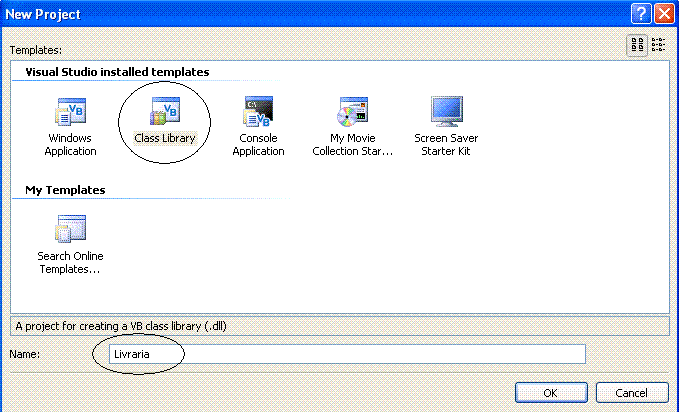Confirm with the OK button
The width and height of the screenshot is (679, 412).
pyautogui.click(x=551, y=393)
